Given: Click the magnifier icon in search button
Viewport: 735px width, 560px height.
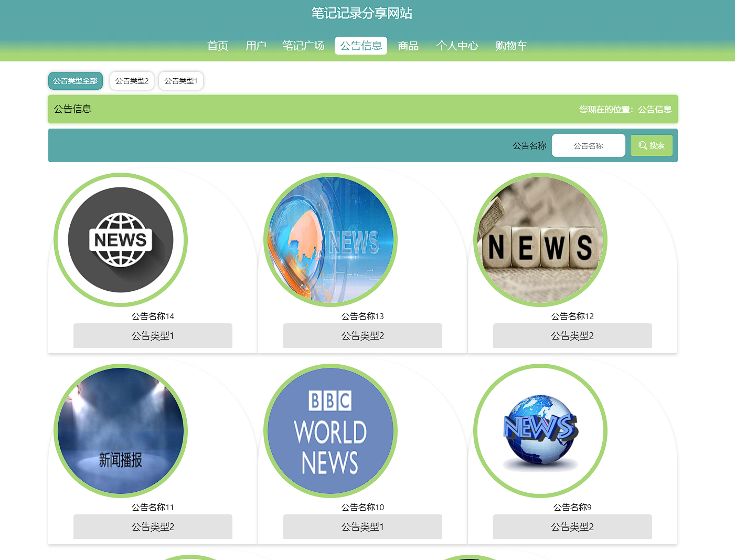Looking at the screenshot, I should (x=643, y=145).
